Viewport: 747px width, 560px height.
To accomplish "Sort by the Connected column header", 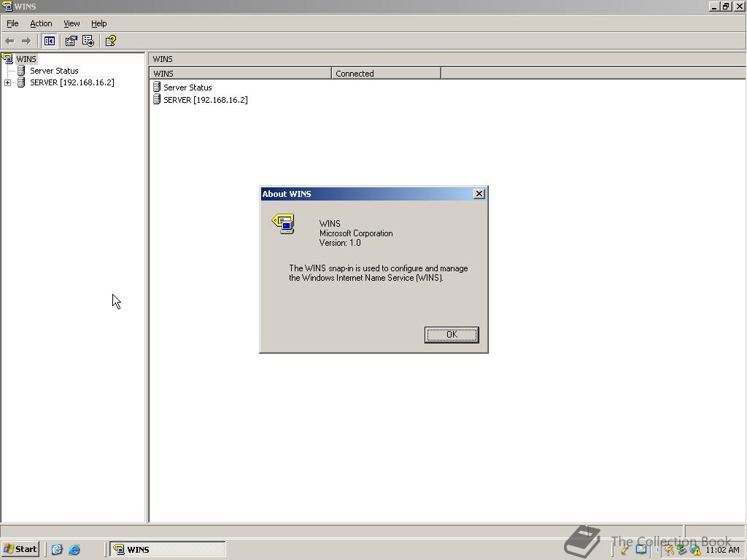I will [x=387, y=74].
